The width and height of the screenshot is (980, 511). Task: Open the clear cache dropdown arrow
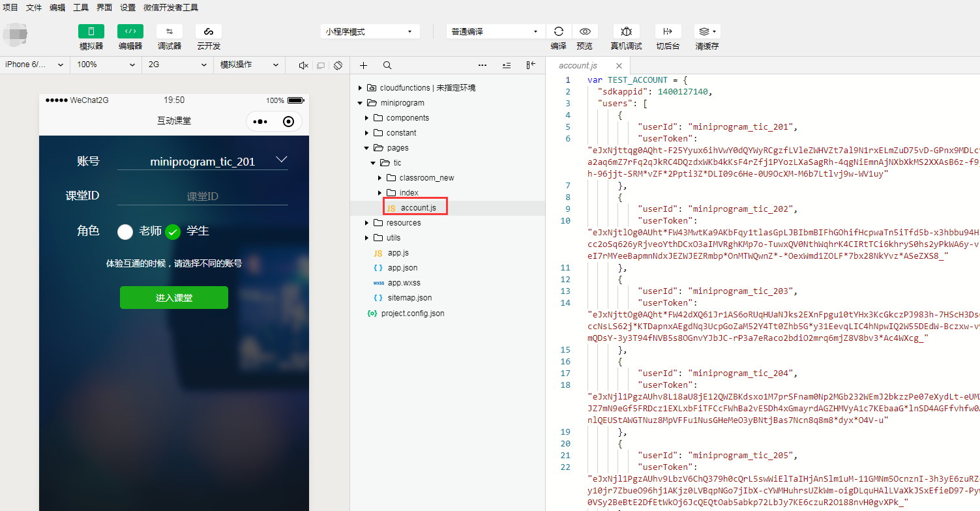[x=715, y=31]
